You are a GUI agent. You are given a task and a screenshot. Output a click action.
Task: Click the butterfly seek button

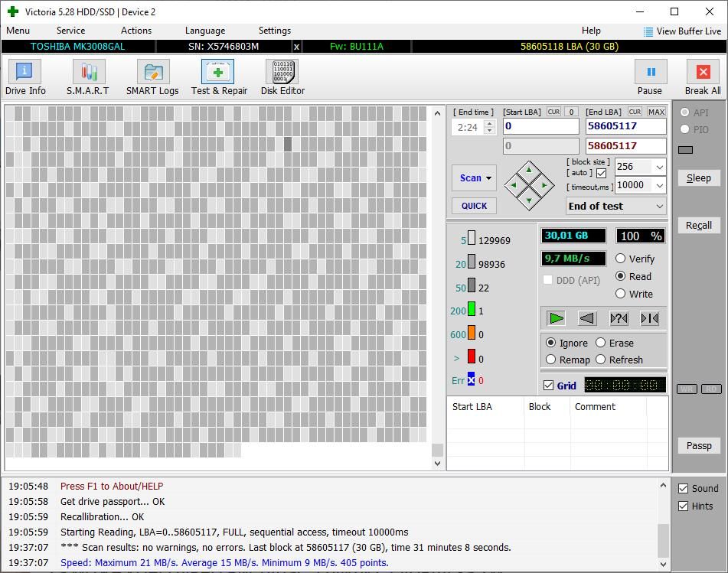coord(650,318)
